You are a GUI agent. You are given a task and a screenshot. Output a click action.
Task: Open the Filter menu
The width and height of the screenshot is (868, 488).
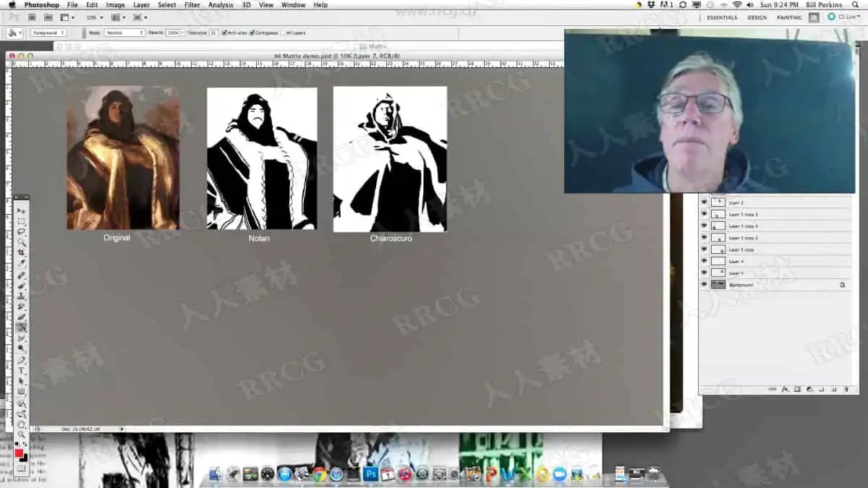[192, 5]
